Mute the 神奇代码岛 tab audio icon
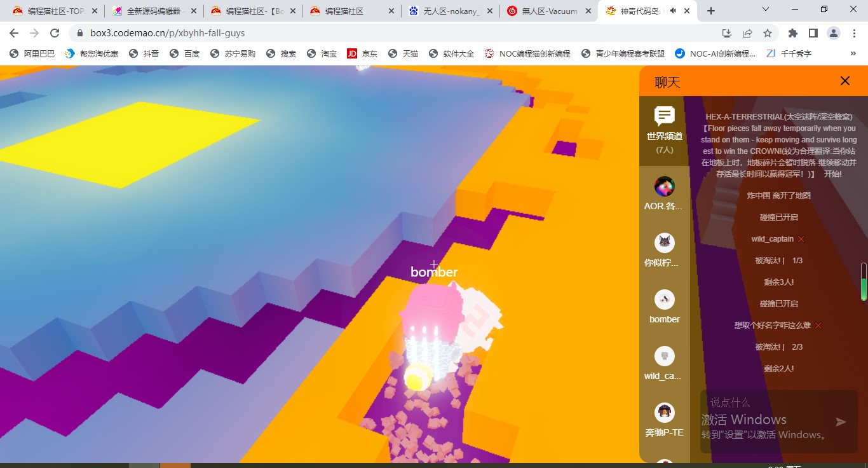Viewport: 868px width, 468px height. point(674,11)
